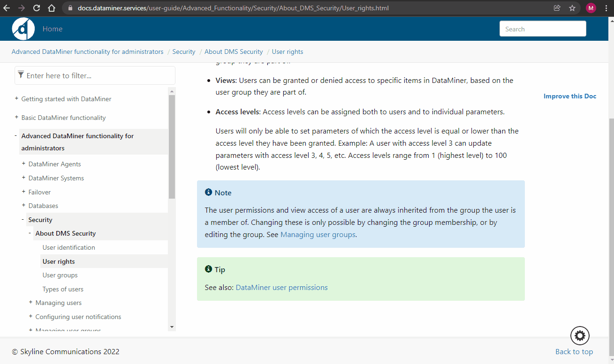Open the DataMiner user permissions link
614x364 pixels.
[x=281, y=287]
